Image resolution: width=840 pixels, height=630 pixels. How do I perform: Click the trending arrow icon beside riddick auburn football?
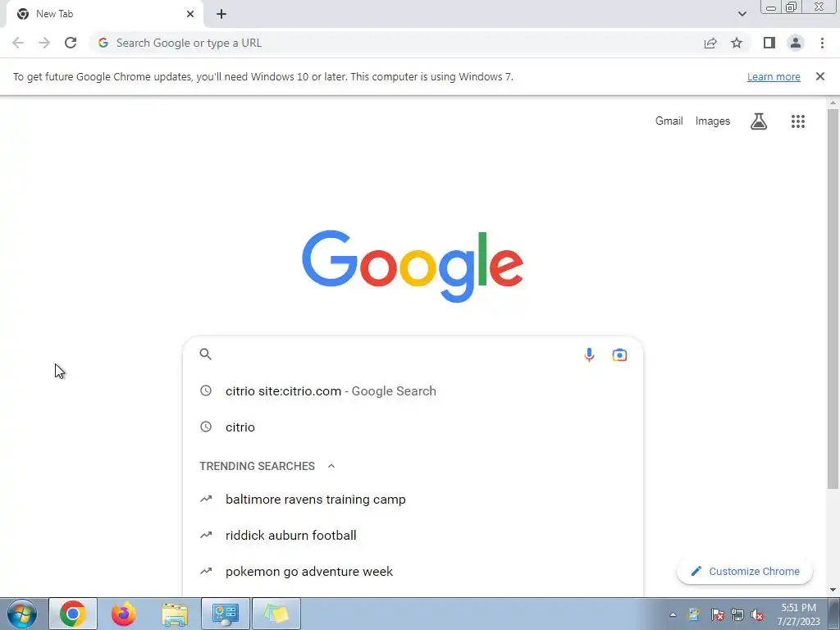pyautogui.click(x=206, y=535)
